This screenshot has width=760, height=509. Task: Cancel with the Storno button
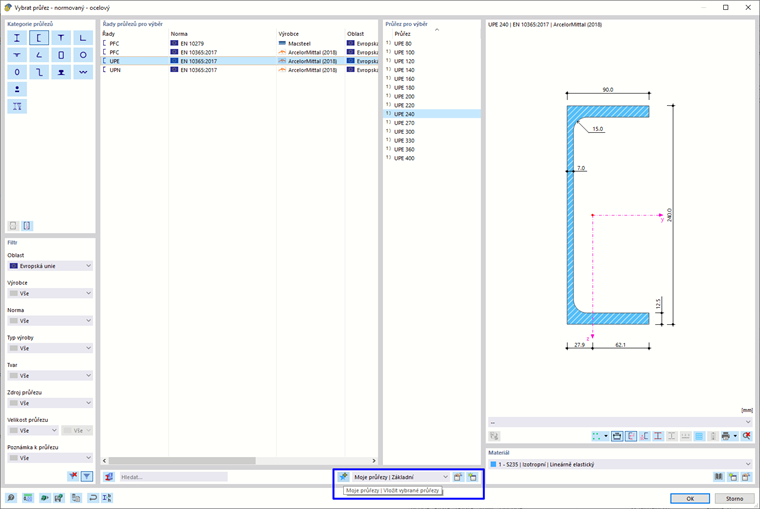(734, 498)
